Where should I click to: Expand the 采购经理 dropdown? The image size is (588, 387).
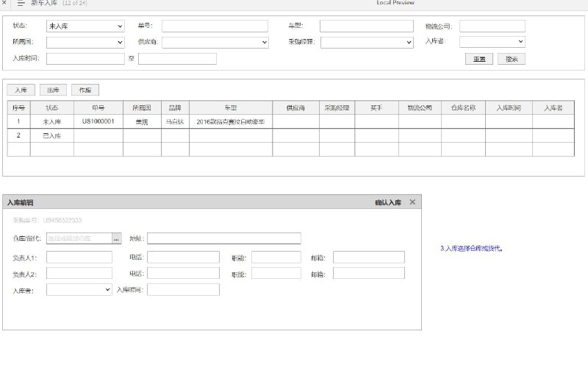pyautogui.click(x=367, y=42)
